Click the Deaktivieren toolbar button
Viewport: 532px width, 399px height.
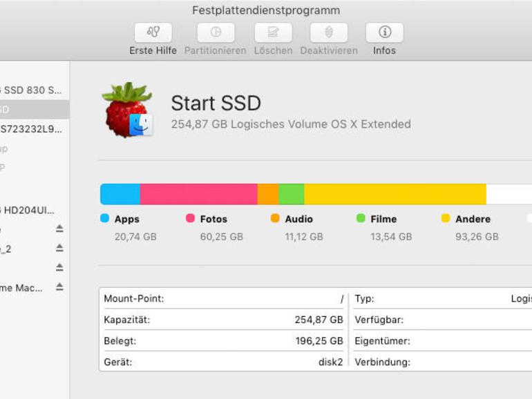click(x=329, y=32)
